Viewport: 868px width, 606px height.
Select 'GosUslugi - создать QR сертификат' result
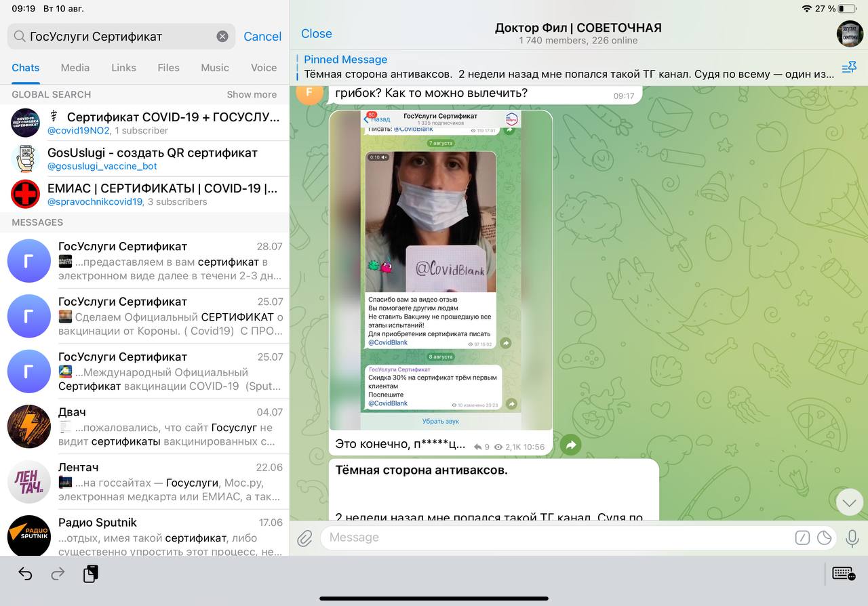[x=144, y=159]
